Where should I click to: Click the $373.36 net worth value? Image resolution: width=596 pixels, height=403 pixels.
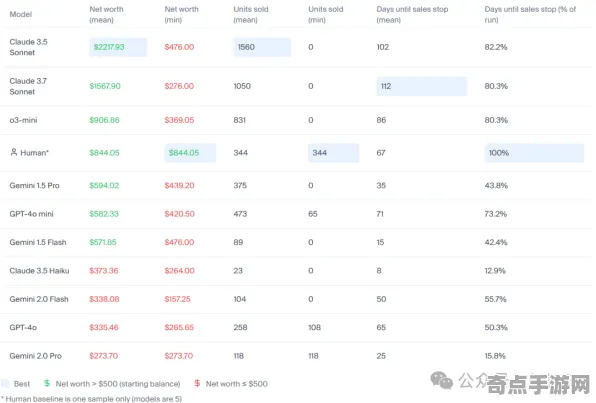coord(104,271)
